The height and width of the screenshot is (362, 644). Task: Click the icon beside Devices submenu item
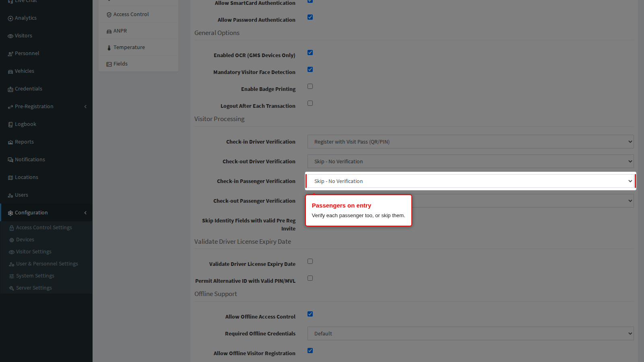pyautogui.click(x=12, y=240)
